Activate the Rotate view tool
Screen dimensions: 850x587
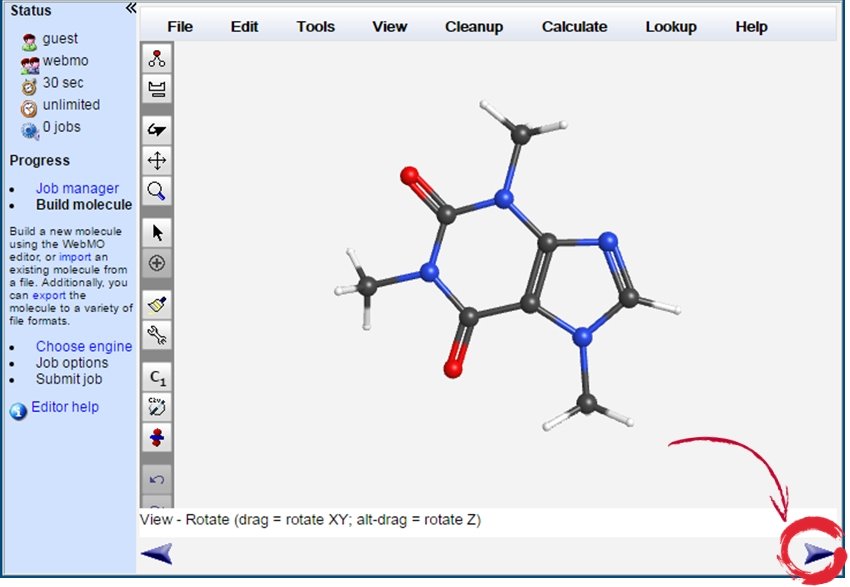[x=155, y=128]
